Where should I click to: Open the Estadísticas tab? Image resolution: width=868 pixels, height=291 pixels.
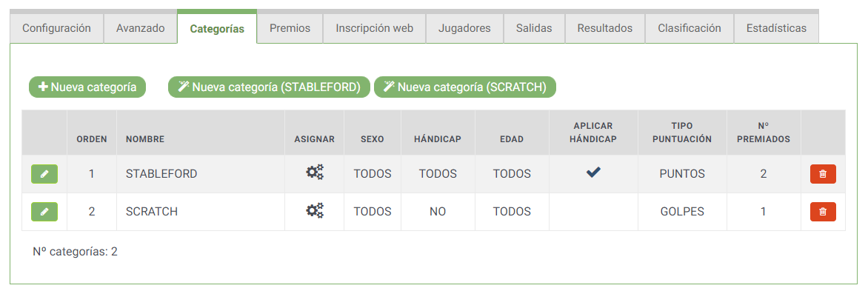(776, 28)
